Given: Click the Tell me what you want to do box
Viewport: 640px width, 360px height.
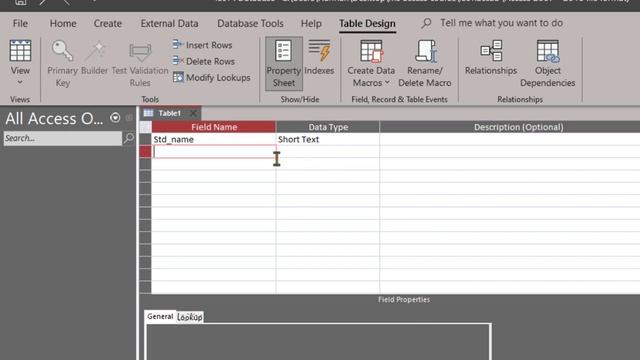Looking at the screenshot, I should click(501, 23).
